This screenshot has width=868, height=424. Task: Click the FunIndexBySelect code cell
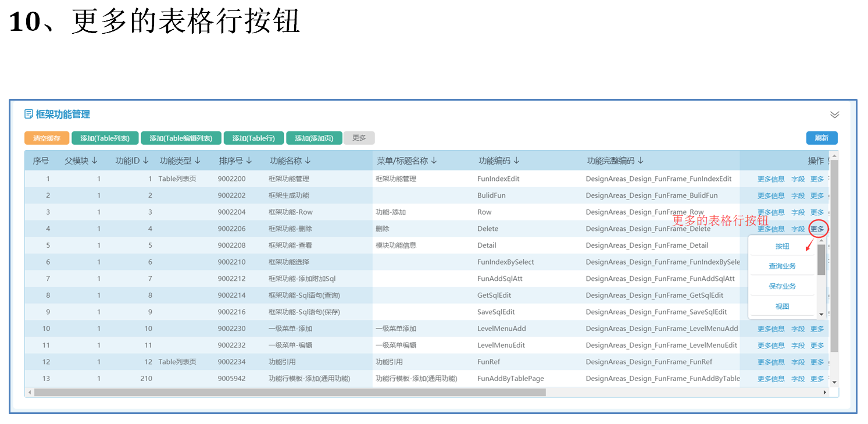(x=506, y=262)
